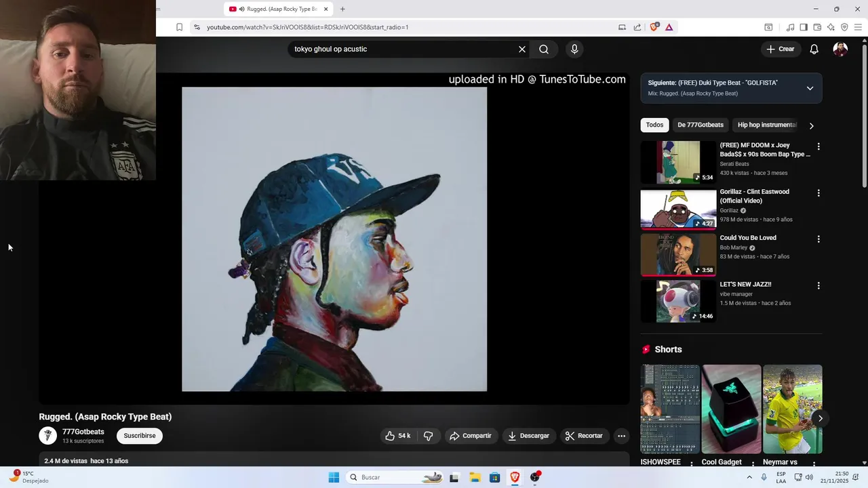
Task: Toggle the Brave sidebar panel icon
Action: click(x=804, y=27)
